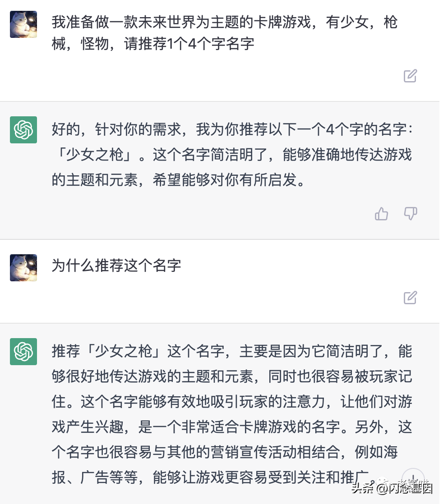Click the '头条 @闪念基因' watermark text
The height and width of the screenshot is (504, 443).
point(392,488)
